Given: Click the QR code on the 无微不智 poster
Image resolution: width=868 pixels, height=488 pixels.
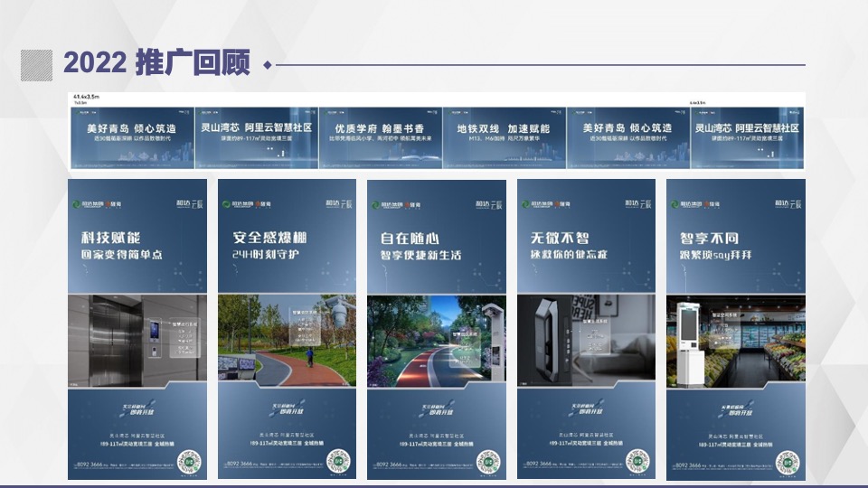Looking at the screenshot, I should (637, 460).
